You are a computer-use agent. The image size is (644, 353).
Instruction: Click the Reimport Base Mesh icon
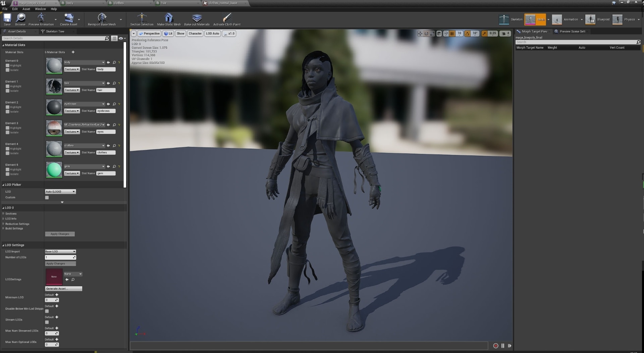[102, 18]
